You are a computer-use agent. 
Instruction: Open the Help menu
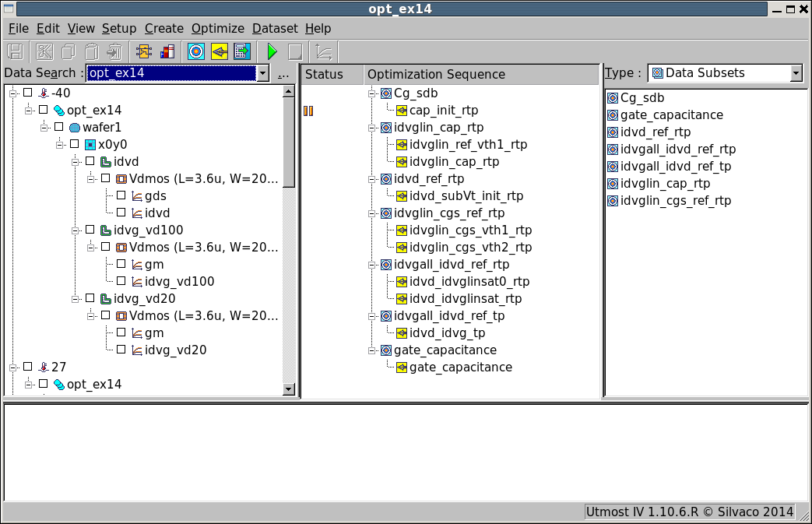pos(318,29)
